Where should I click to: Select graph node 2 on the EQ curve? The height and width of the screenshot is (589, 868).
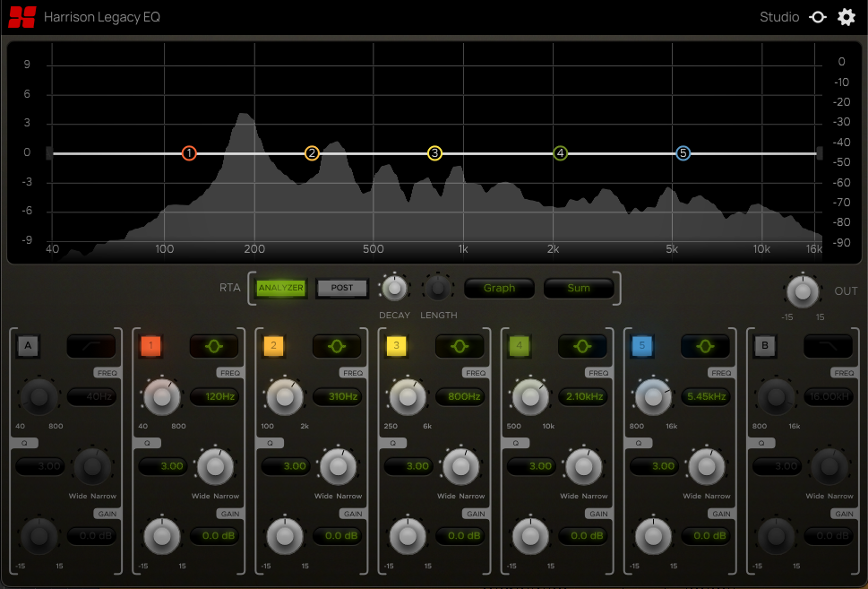click(312, 153)
